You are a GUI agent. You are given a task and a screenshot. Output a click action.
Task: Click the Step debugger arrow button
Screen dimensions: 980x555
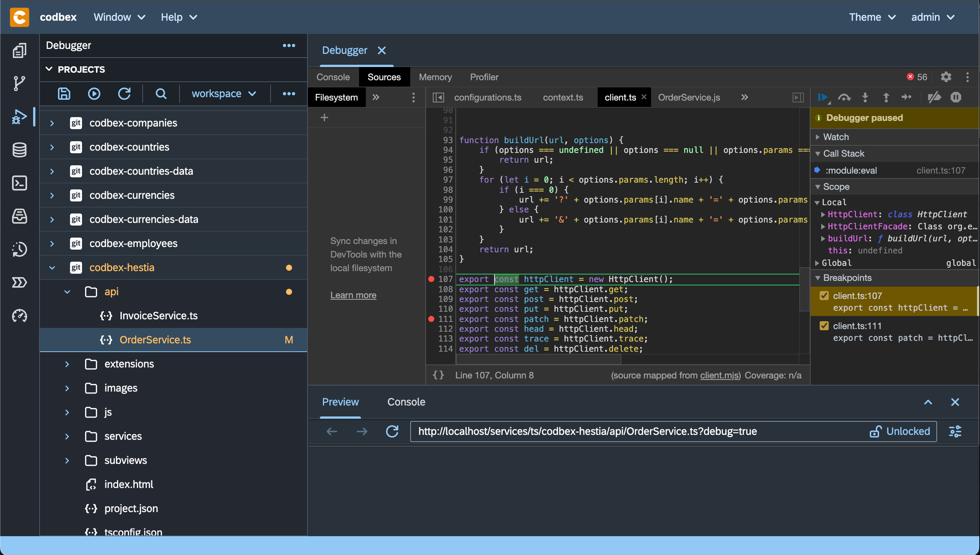[907, 98]
